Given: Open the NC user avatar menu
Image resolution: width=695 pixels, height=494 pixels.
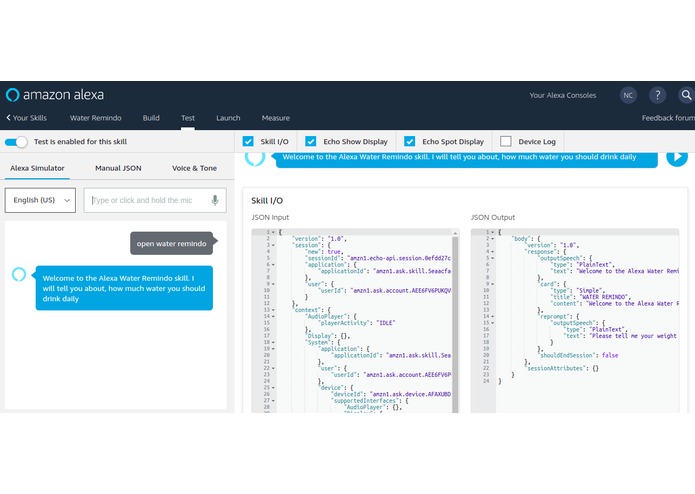Looking at the screenshot, I should coord(628,95).
